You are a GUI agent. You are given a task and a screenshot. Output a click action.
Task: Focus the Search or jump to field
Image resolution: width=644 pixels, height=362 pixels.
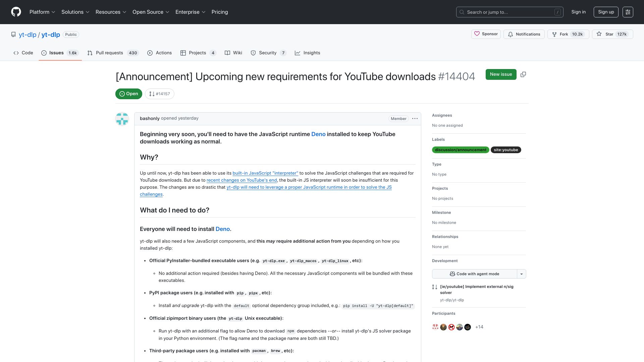(509, 12)
